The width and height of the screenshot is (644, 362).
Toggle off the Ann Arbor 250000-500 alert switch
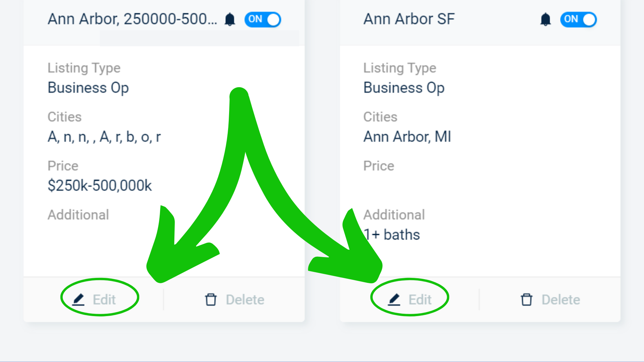[x=263, y=19]
